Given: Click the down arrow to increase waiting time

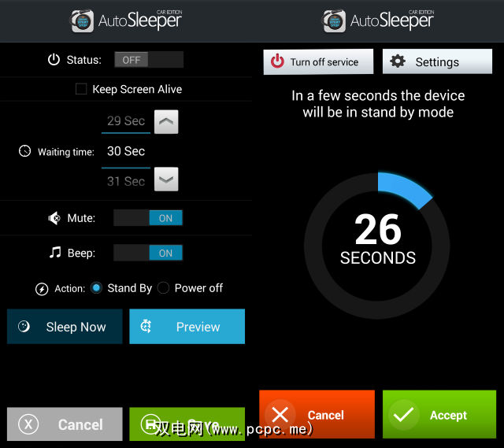Looking at the screenshot, I should 166,180.
